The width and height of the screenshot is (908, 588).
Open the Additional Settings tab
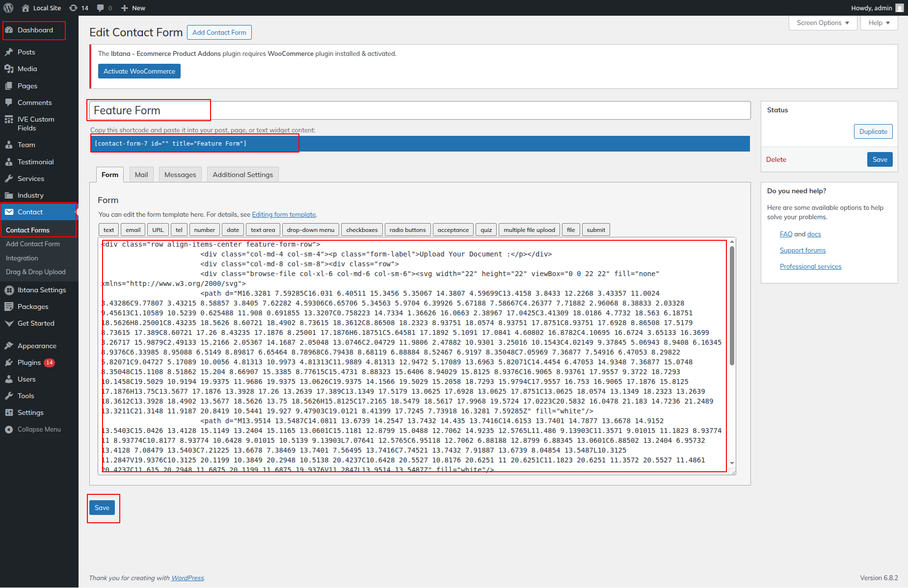pos(242,175)
